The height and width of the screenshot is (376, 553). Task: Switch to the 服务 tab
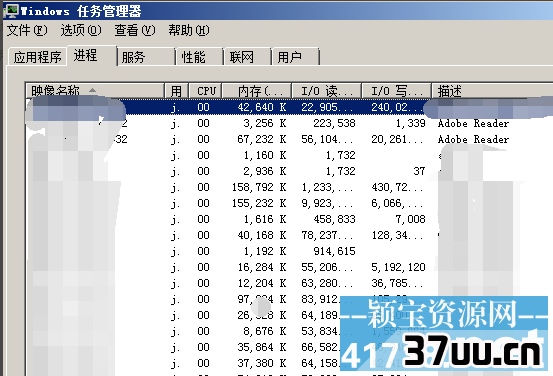[146, 57]
